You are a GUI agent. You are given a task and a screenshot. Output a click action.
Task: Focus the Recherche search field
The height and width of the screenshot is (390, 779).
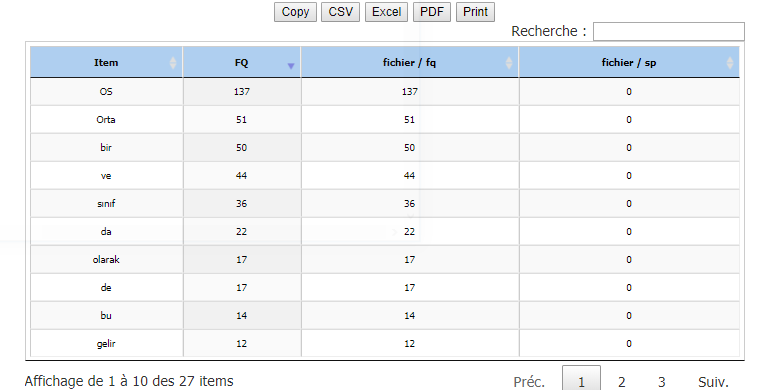pos(669,31)
